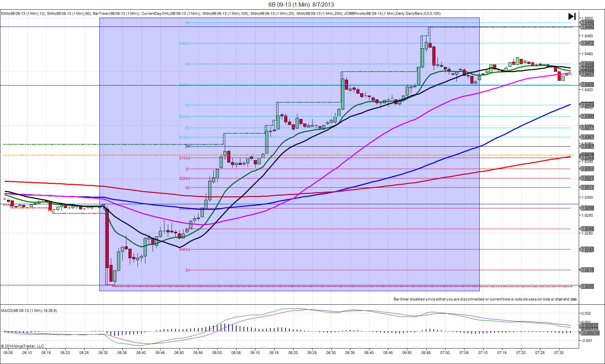The height and width of the screenshot is (364, 605).
Task: Click the S1 support level label
Action: [x=188, y=169]
